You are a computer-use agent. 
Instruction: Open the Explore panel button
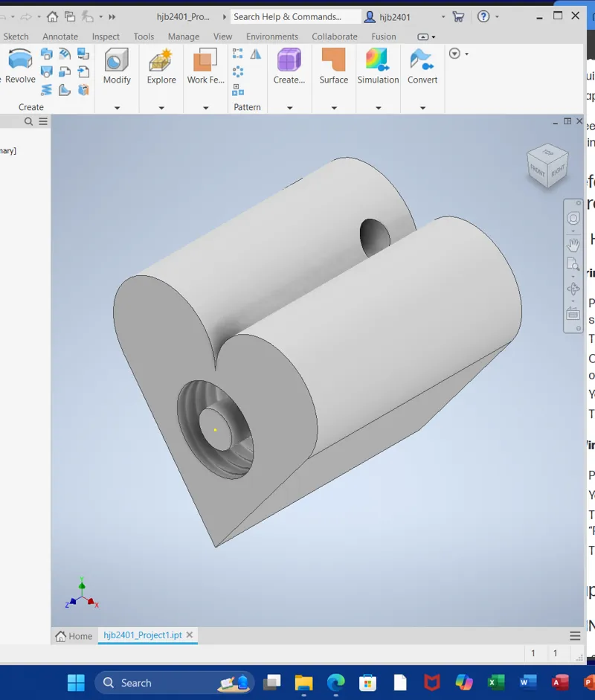click(161, 66)
